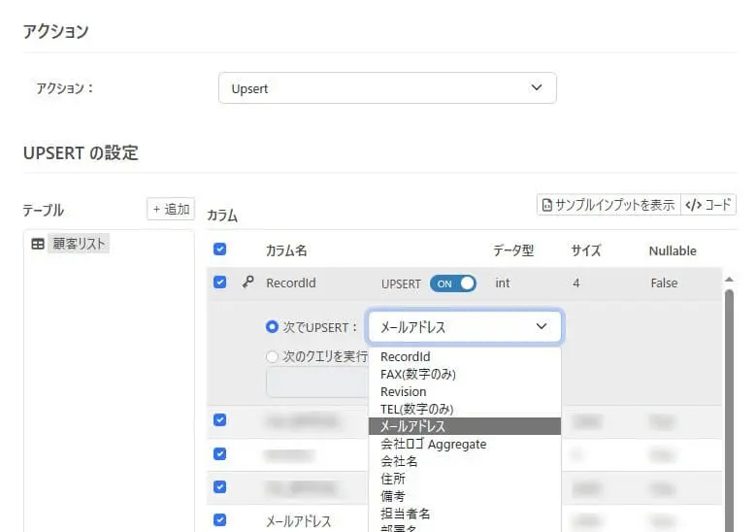Click the scrollbar up arrow
The width and height of the screenshot is (756, 532).
coord(729,280)
